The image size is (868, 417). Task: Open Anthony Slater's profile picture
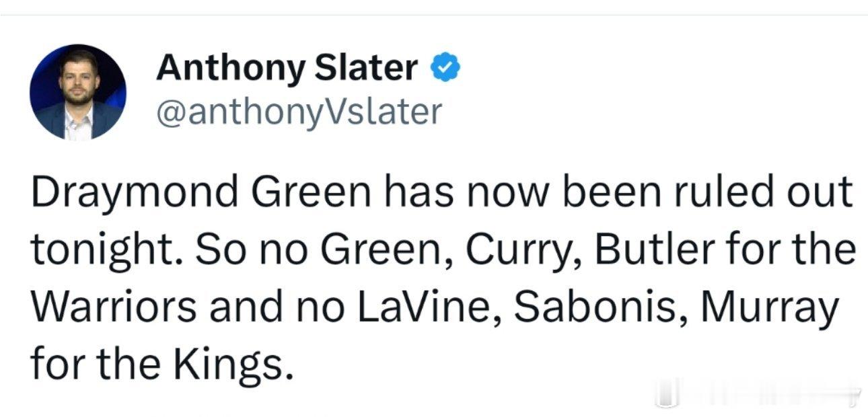pos(77,91)
